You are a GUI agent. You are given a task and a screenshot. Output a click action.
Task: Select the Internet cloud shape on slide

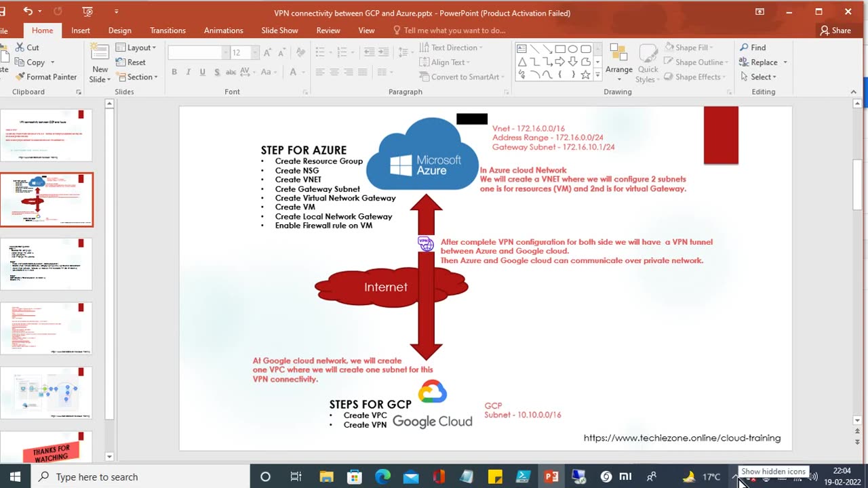click(391, 286)
